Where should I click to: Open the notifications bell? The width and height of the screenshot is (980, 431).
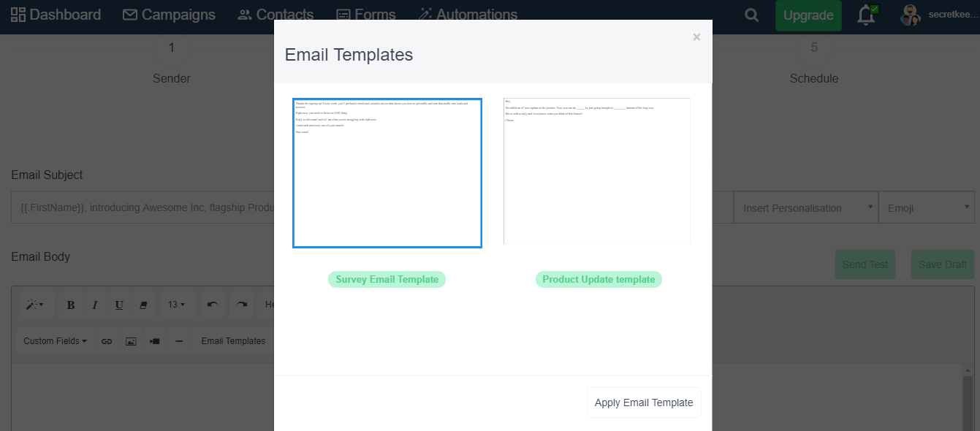tap(867, 15)
